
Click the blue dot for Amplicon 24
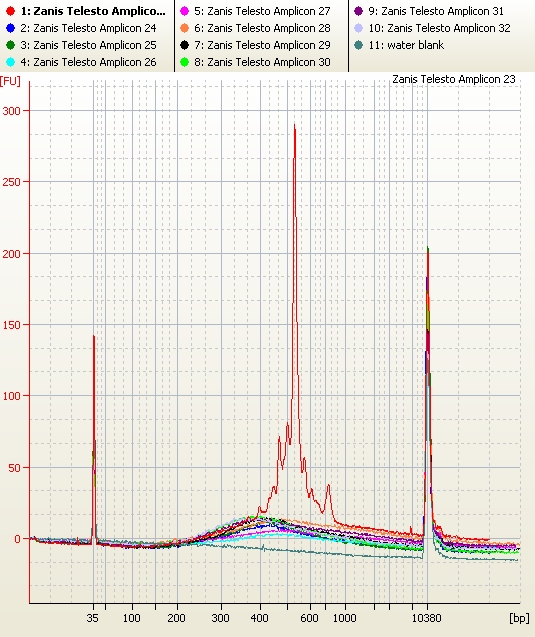(x=11, y=28)
